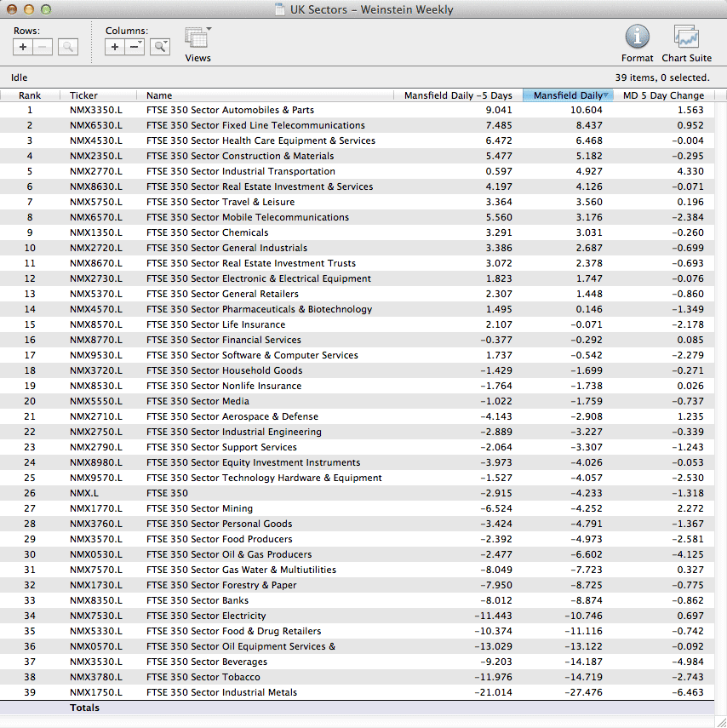Click the Rows magnifier search button
This screenshot has width=727, height=728.
(68, 47)
